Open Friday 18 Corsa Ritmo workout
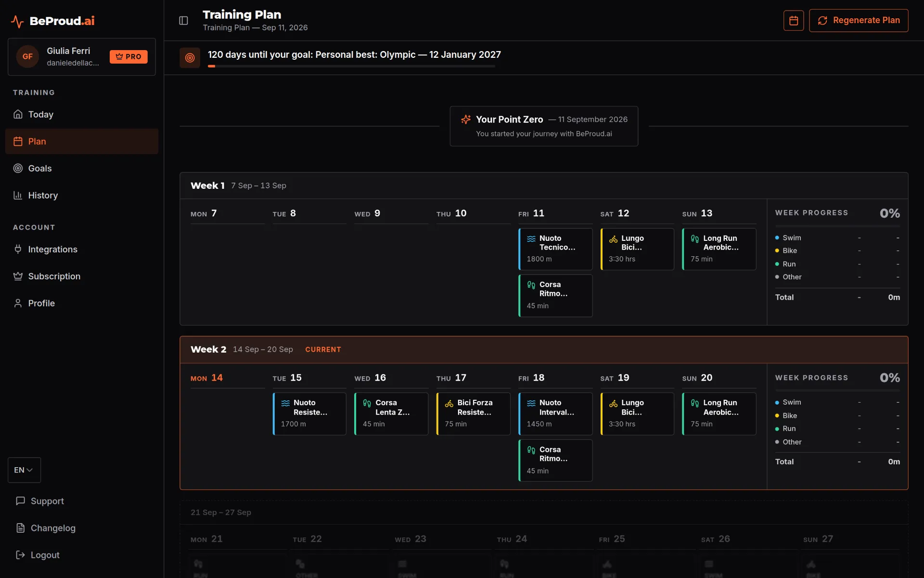Screen dimensions: 924x578 pyautogui.click(x=555, y=460)
